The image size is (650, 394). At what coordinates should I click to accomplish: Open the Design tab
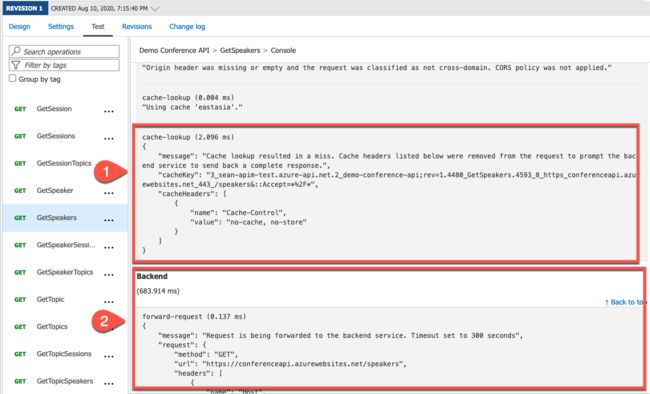click(x=19, y=27)
